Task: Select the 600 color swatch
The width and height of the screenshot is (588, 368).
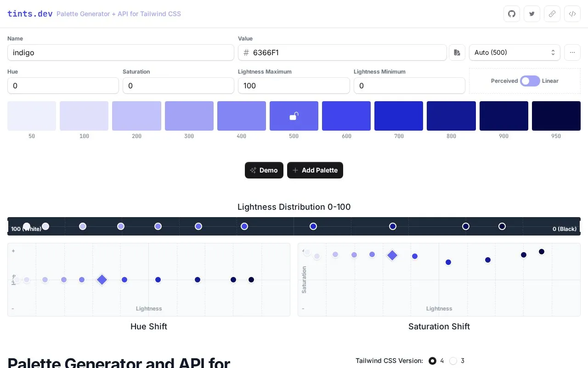Action: [346, 116]
